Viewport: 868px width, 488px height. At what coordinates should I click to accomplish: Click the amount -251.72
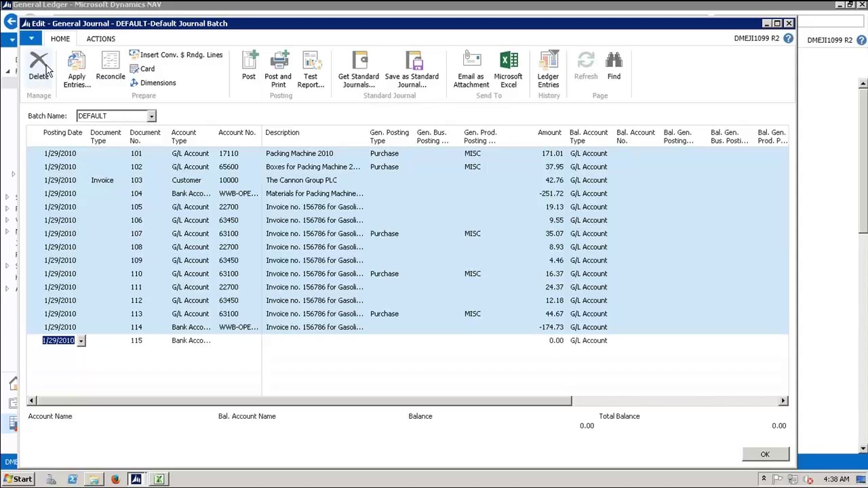(551, 194)
